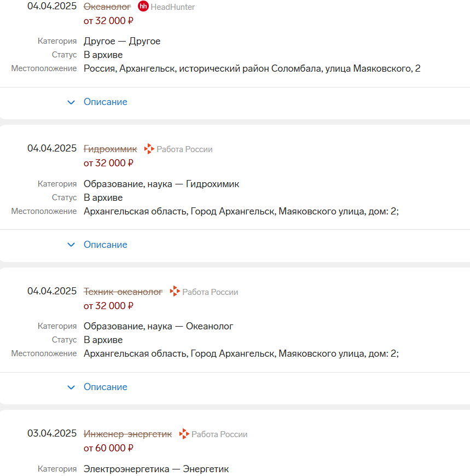Image resolution: width=470 pixels, height=476 pixels.
Task: Open the Океанолог vacancy title
Action: 107,7
